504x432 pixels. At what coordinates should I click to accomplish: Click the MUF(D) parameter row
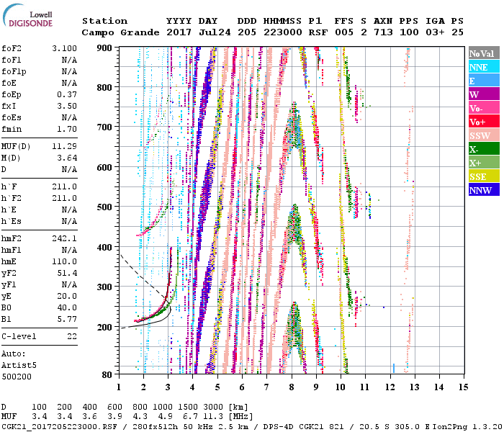tap(40, 146)
